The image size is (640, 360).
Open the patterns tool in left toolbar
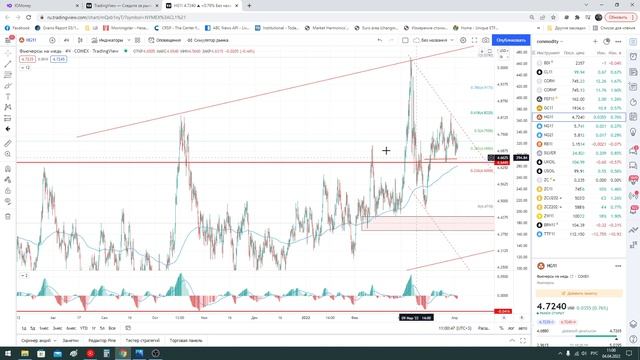[8, 107]
